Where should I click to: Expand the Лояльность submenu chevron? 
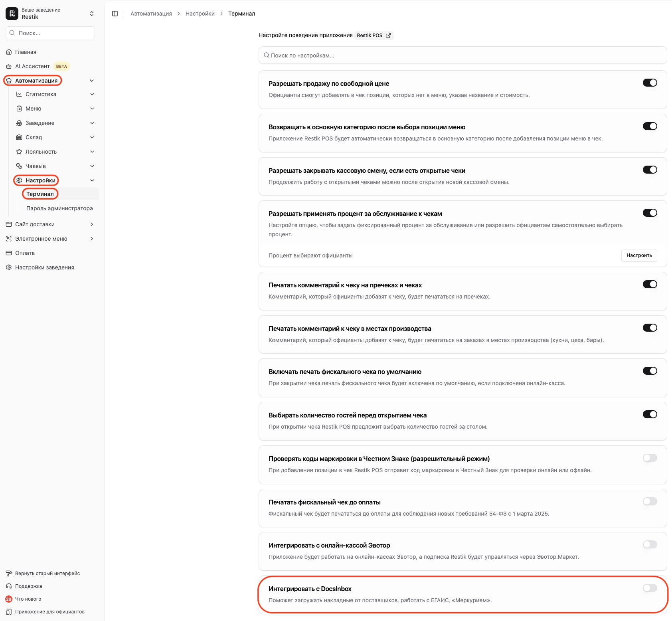(x=92, y=152)
